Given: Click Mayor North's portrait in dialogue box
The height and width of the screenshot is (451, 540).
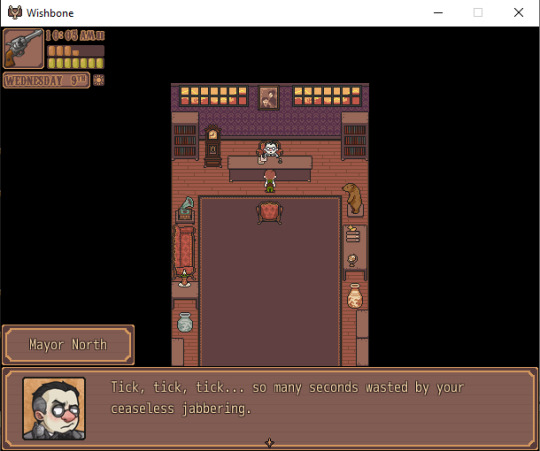Looking at the screenshot, I should click(x=54, y=409).
